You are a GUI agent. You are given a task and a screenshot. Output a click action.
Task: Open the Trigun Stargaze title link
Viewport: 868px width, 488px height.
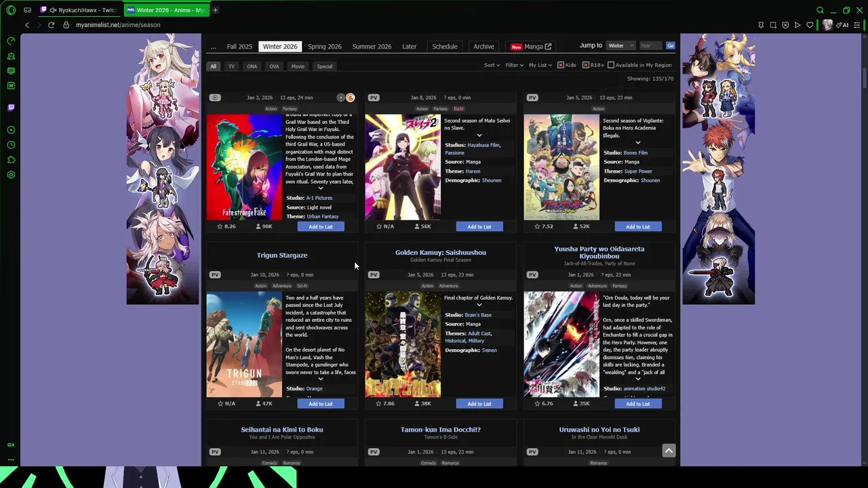coord(282,256)
